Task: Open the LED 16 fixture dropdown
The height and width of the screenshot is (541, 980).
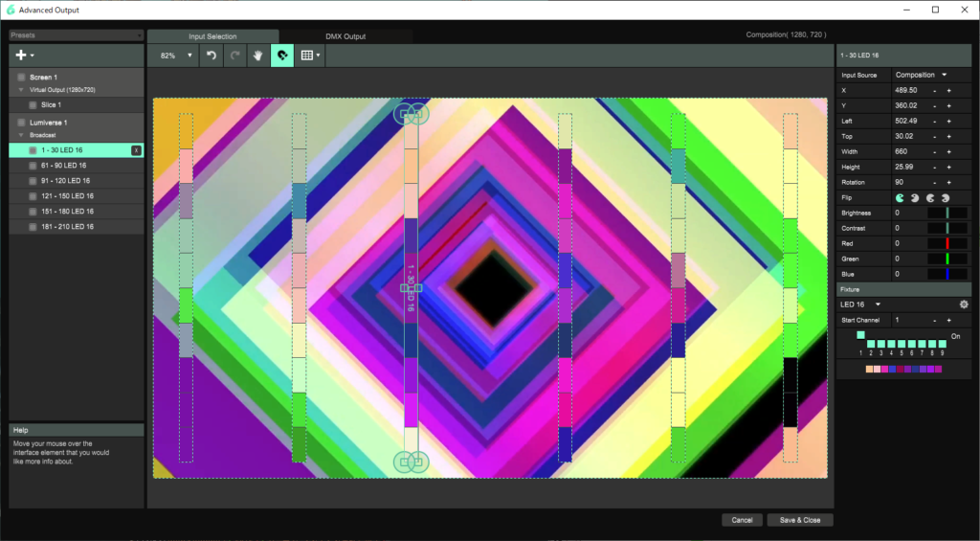Action: [860, 304]
